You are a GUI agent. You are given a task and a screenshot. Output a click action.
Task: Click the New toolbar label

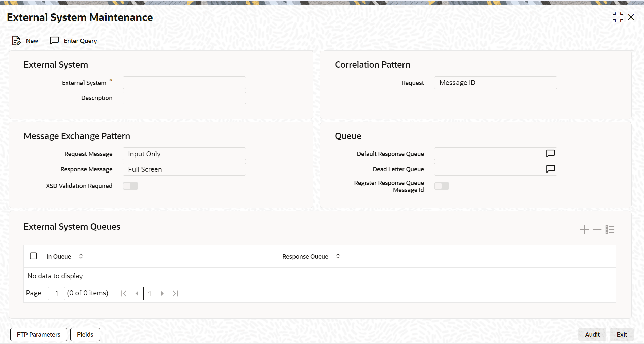click(32, 41)
